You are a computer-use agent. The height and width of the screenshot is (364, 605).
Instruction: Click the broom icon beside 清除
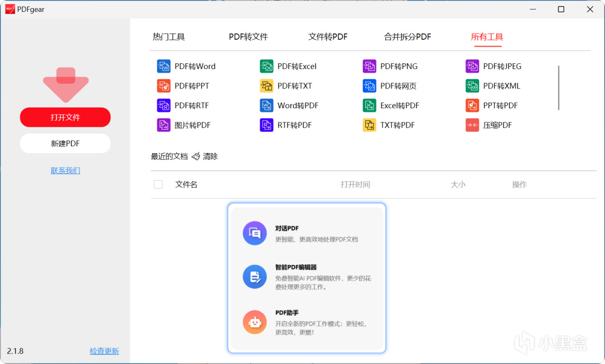(x=196, y=156)
